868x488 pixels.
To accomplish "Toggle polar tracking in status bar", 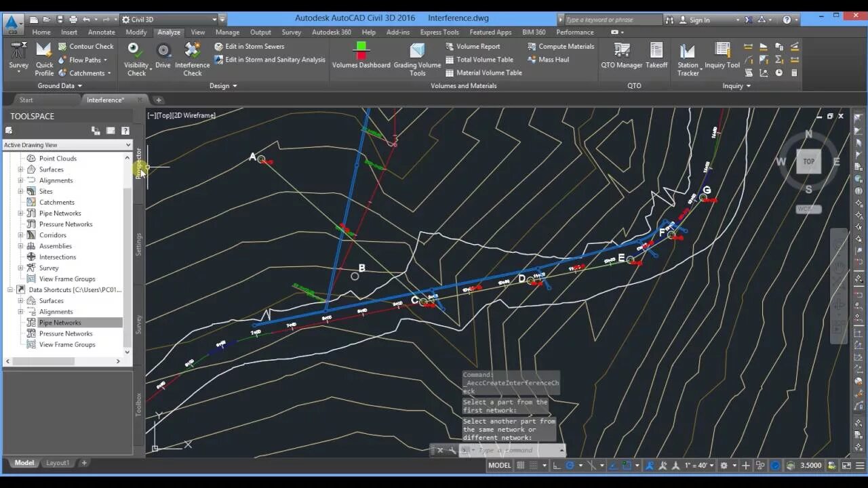I will pos(570,466).
